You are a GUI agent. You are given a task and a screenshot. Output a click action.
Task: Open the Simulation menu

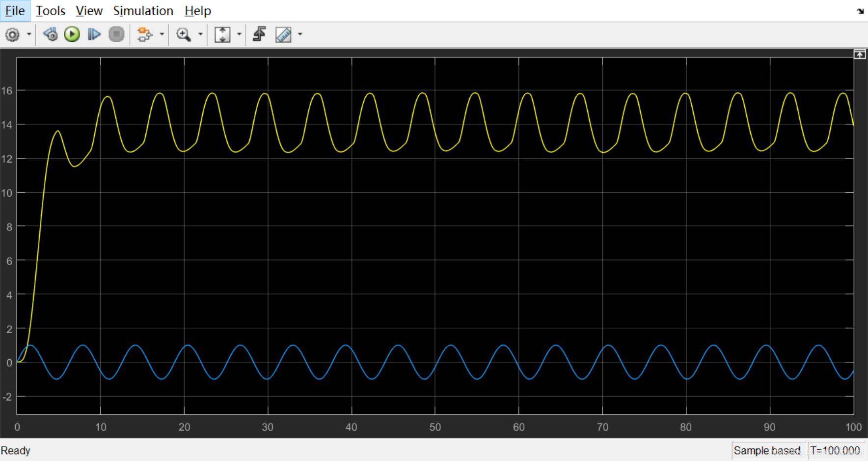pyautogui.click(x=143, y=11)
